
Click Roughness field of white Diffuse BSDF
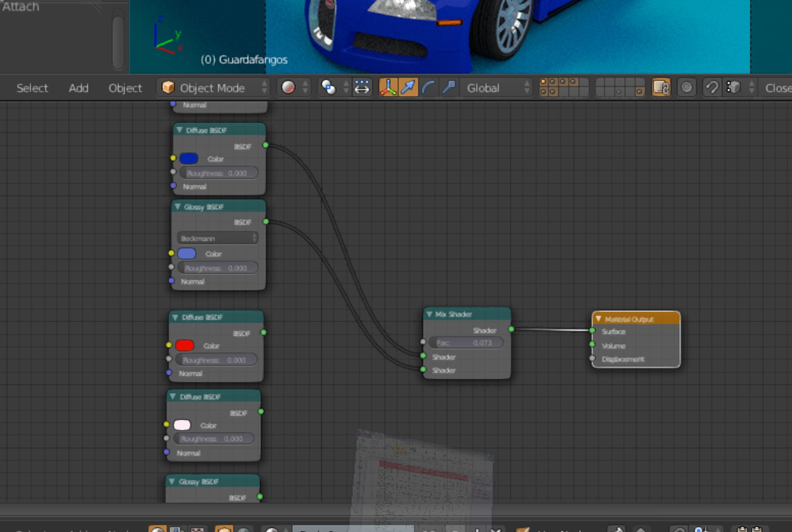click(213, 438)
